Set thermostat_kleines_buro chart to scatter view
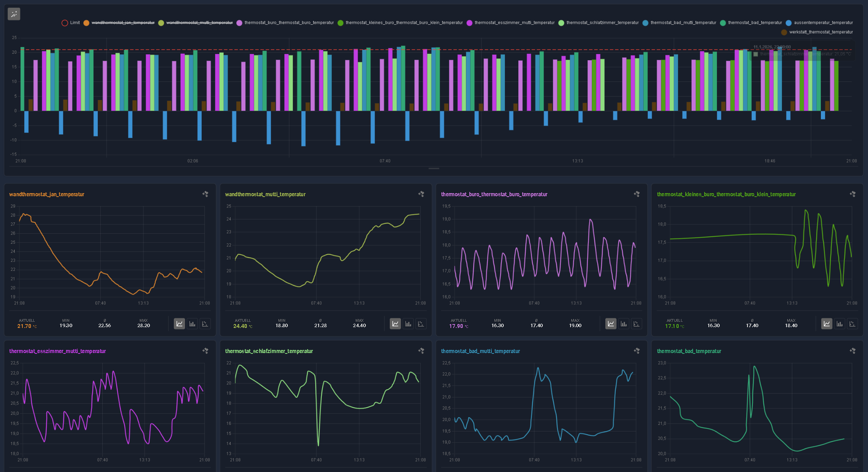 852,324
